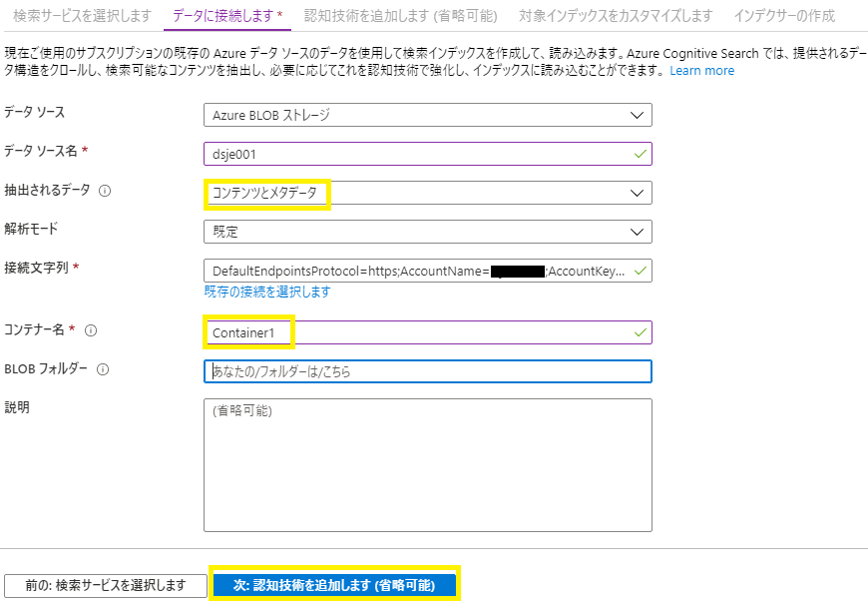
Task: Select the データに接続します tab
Action: pyautogui.click(x=227, y=16)
